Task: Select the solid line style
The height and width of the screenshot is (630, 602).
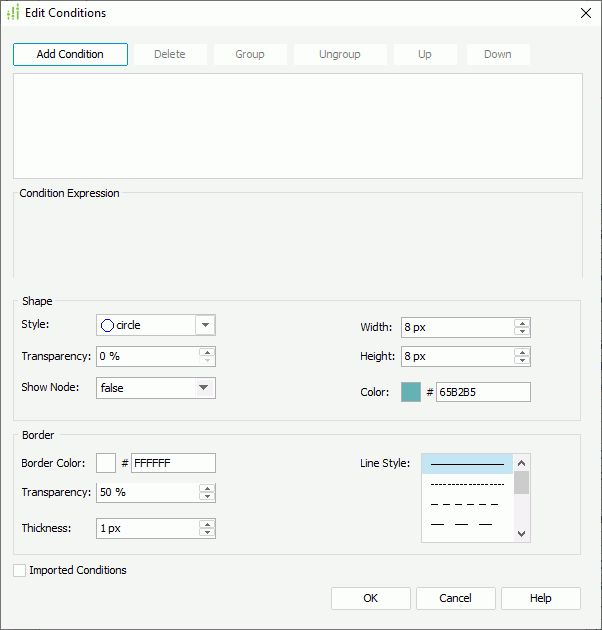Action: 467,464
